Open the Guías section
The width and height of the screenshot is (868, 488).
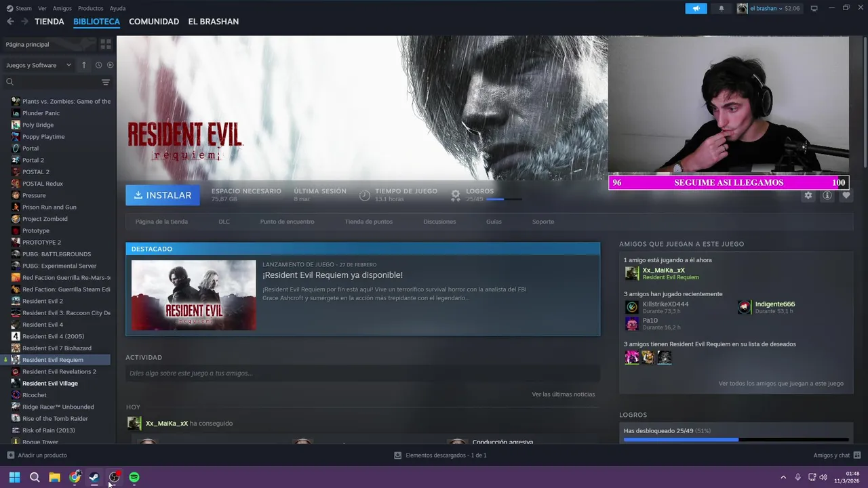coord(494,222)
